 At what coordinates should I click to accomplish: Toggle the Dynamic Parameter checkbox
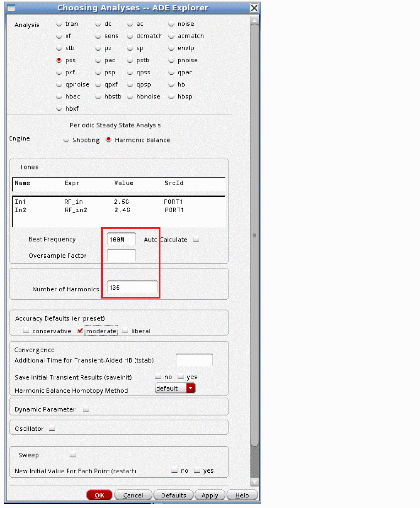click(86, 409)
